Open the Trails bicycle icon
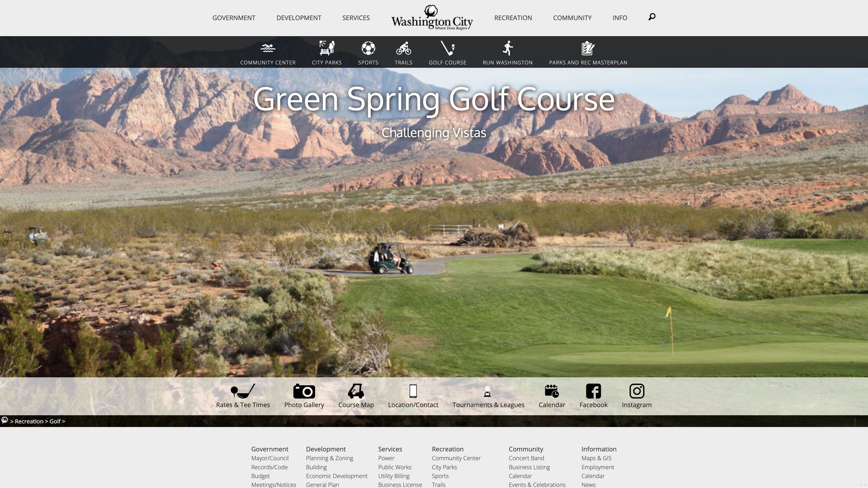This screenshot has width=868, height=488. pyautogui.click(x=403, y=48)
